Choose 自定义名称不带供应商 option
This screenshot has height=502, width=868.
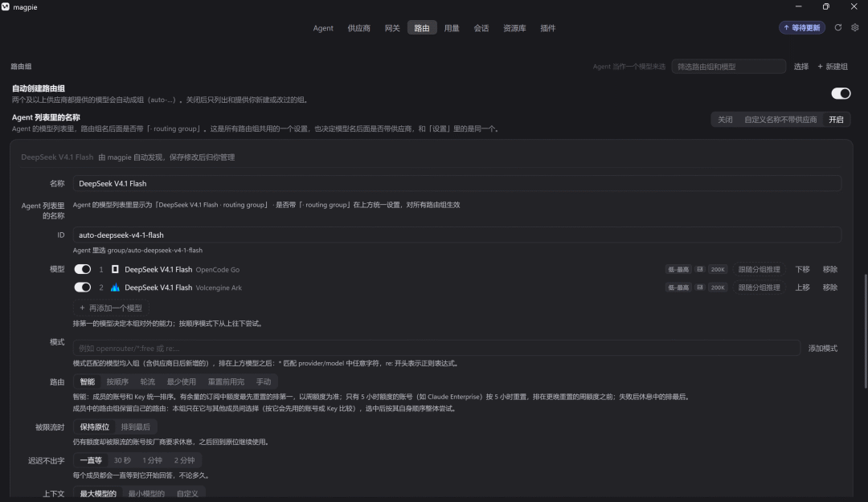click(x=780, y=120)
